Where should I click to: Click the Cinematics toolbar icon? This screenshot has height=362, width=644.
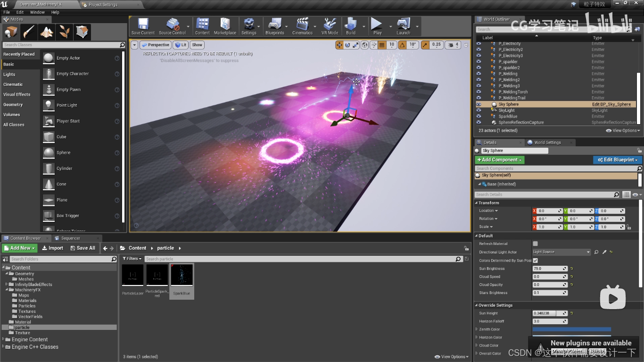tap(302, 26)
